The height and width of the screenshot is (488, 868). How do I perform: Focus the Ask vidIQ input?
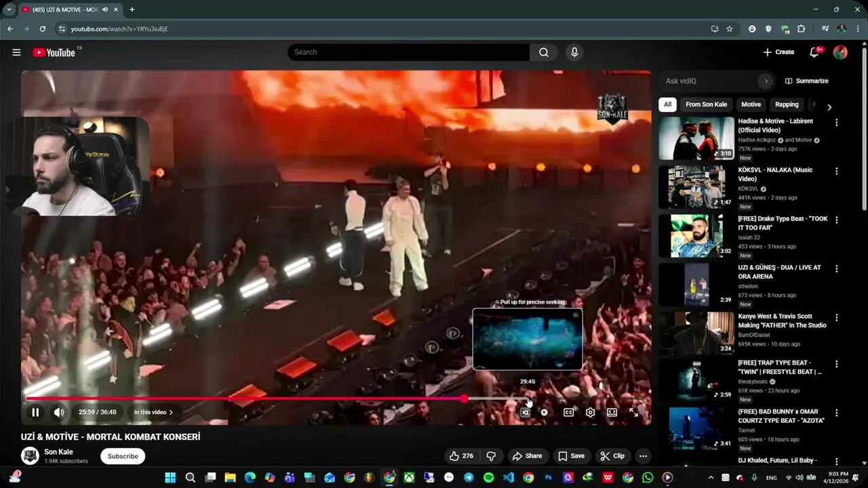(x=709, y=81)
